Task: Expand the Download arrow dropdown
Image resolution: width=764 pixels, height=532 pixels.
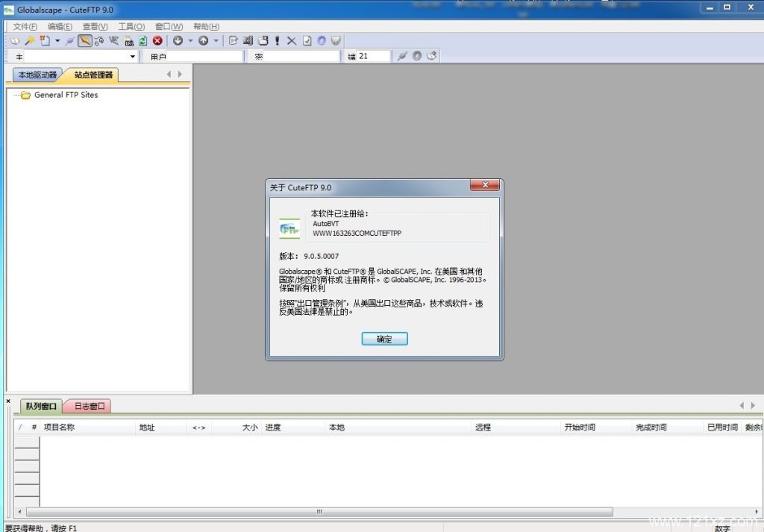Action: (190, 41)
